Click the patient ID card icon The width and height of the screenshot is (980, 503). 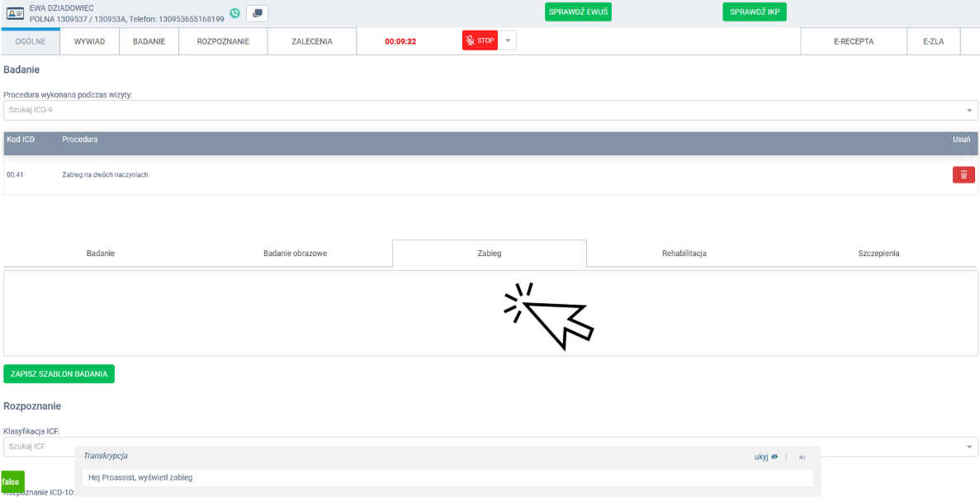point(16,13)
